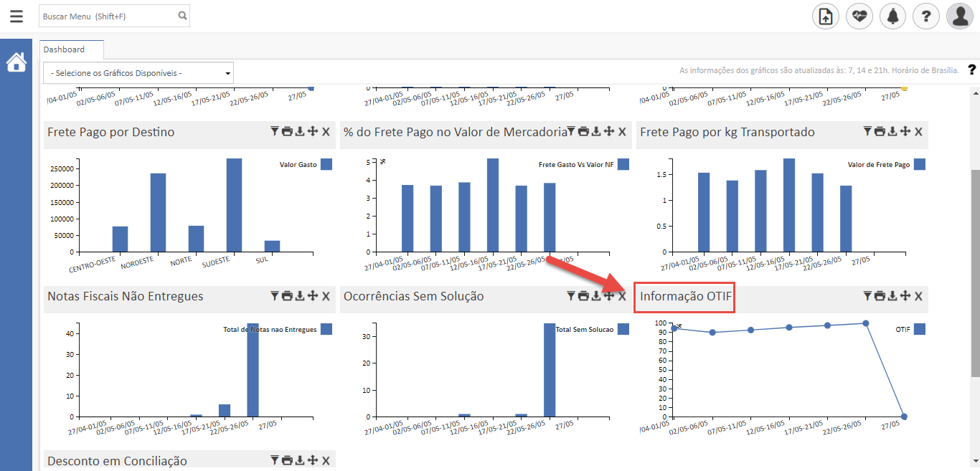Close the Ocorrências Sem Solução chart panel
980x471 pixels.
(x=622, y=295)
